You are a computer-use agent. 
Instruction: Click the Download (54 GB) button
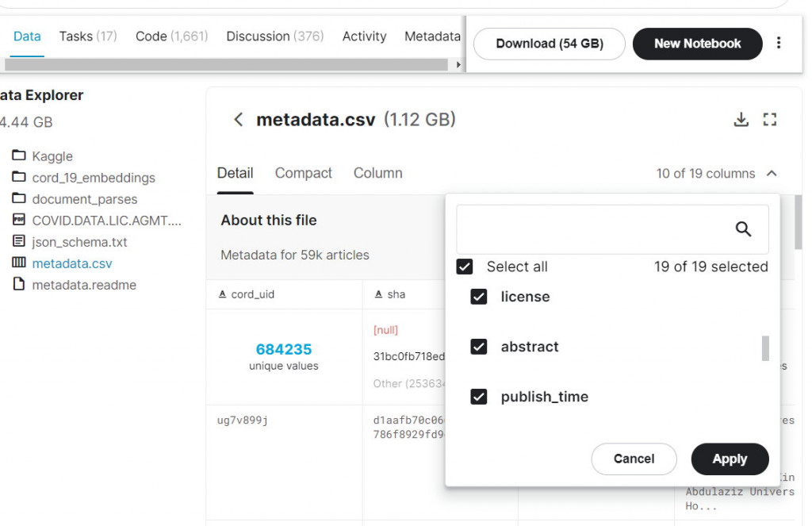point(550,44)
